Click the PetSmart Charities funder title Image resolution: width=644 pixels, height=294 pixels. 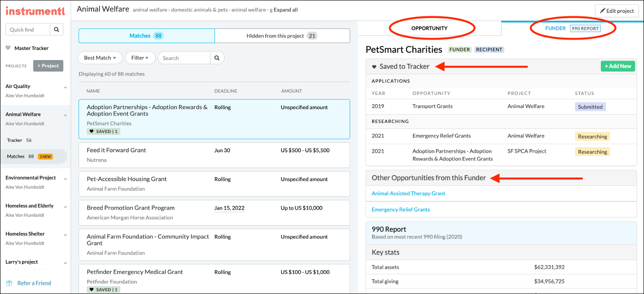(404, 50)
